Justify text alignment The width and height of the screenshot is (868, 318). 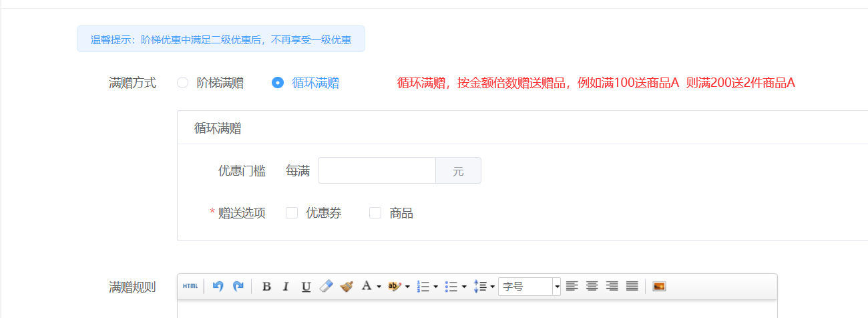[632, 287]
